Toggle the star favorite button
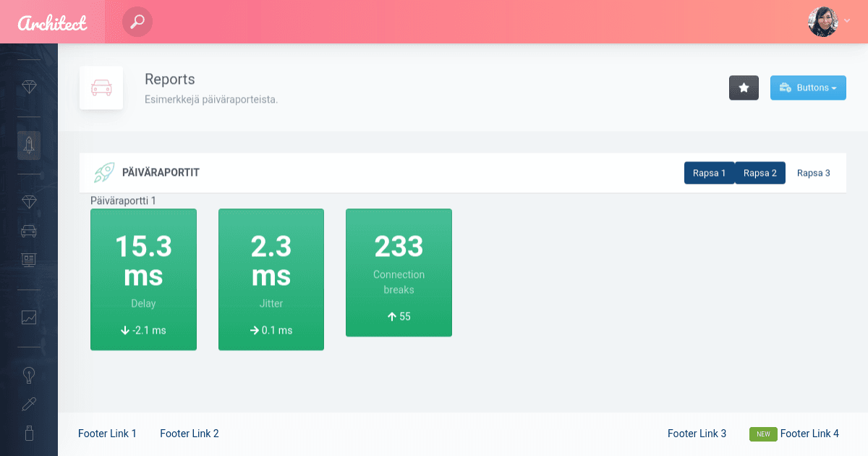This screenshot has width=868, height=456. [x=744, y=87]
